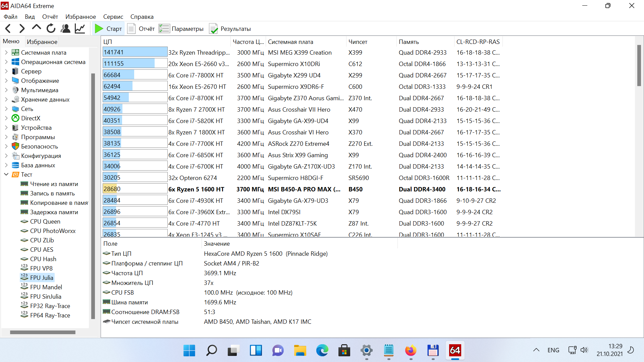Collapse the Тест tree node
This screenshot has width=644, height=362.
click(x=6, y=175)
